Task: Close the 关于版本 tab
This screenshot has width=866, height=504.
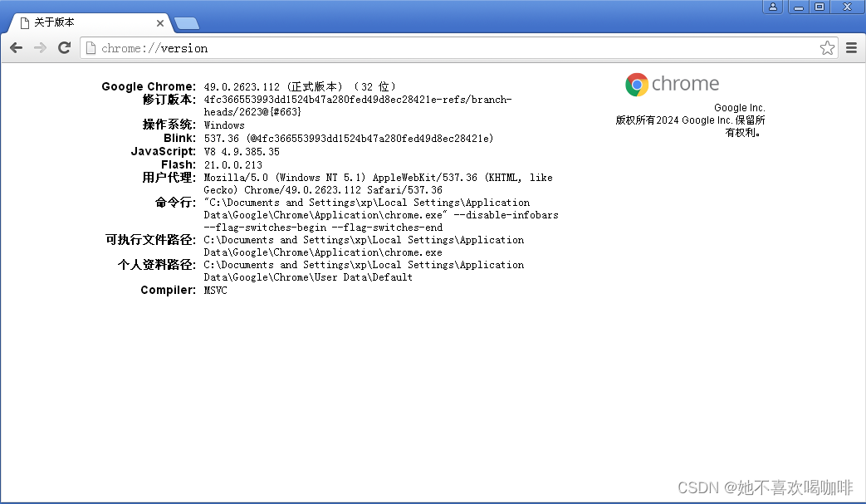Action: tap(160, 23)
